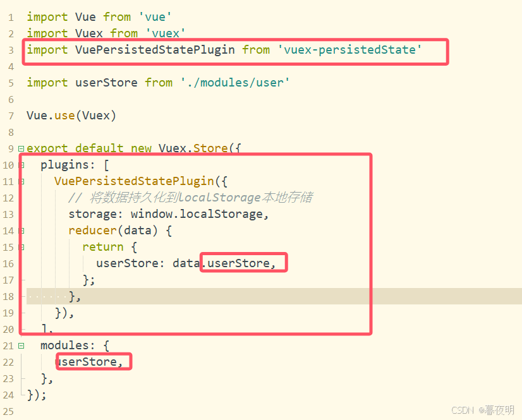Click the './modules/user' import path
The height and width of the screenshot is (420, 522).
coord(235,82)
